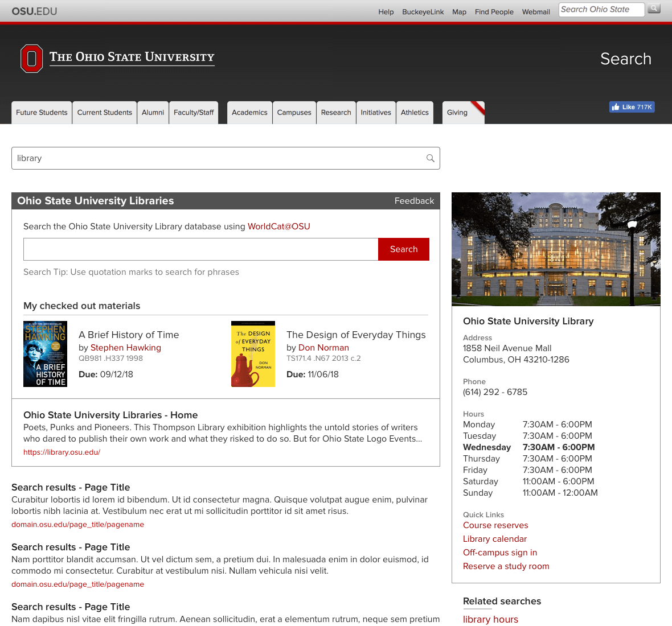The image size is (672, 626).
Task: Open the Off-campus sign in link
Action: tap(499, 553)
